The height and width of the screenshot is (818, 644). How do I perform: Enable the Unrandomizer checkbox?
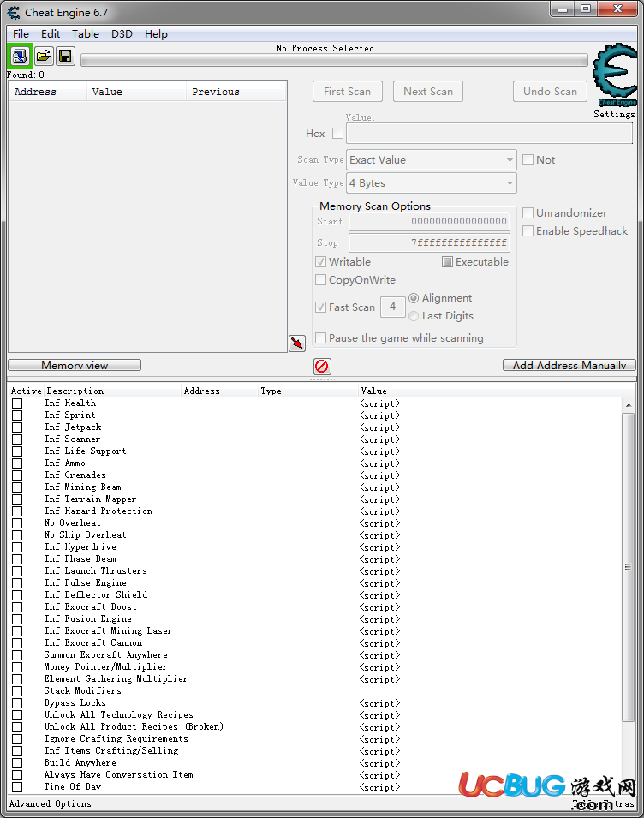528,212
